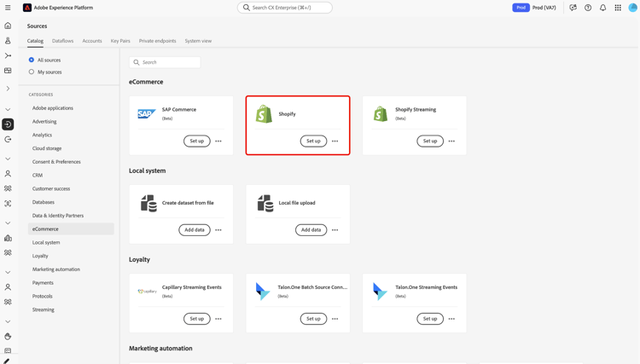Image resolution: width=640 pixels, height=364 pixels.
Task: Switch to the Key Pairs tab
Action: 120,41
